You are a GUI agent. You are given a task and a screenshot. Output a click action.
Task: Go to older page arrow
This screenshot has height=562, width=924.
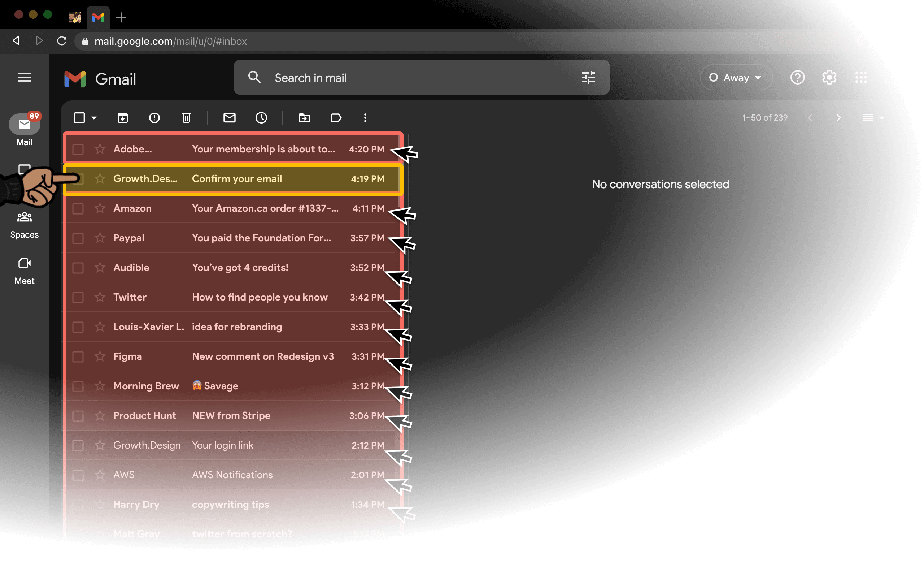tap(838, 118)
